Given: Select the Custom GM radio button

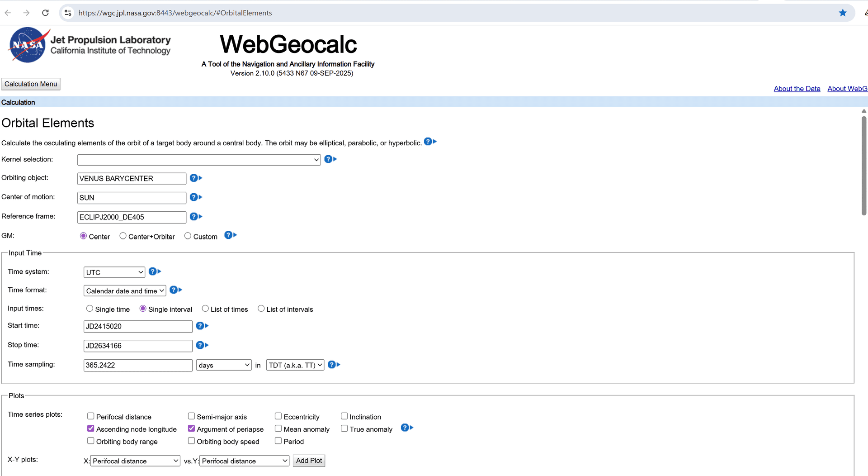Looking at the screenshot, I should tap(188, 235).
